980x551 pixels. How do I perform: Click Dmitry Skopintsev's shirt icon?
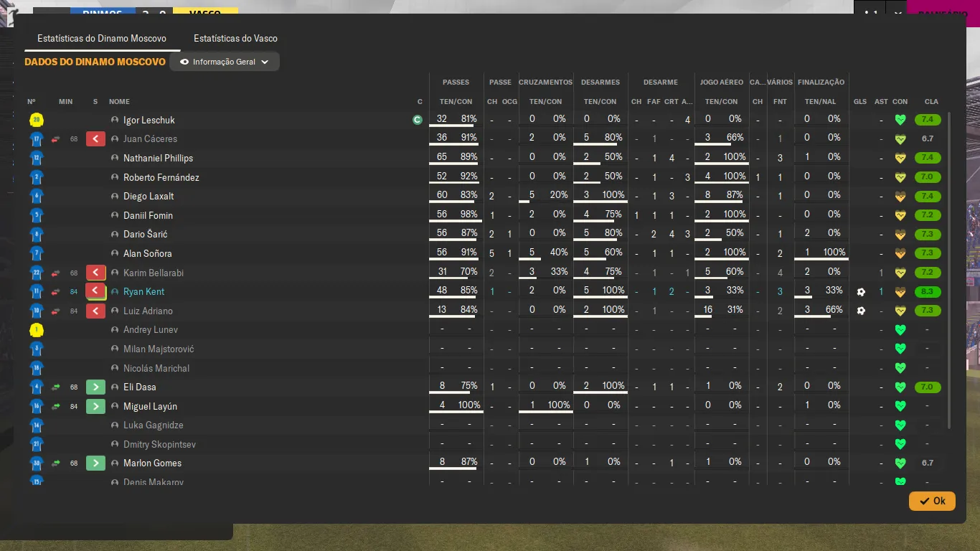tap(37, 444)
